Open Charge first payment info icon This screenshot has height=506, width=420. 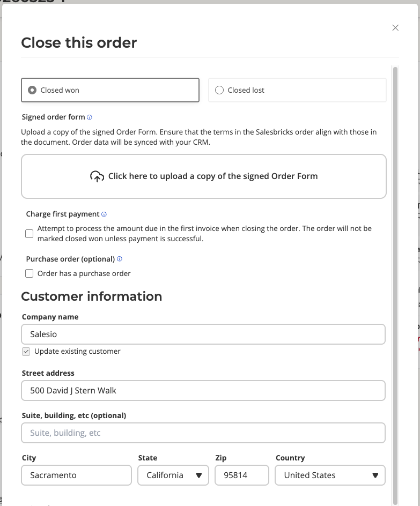[104, 214]
